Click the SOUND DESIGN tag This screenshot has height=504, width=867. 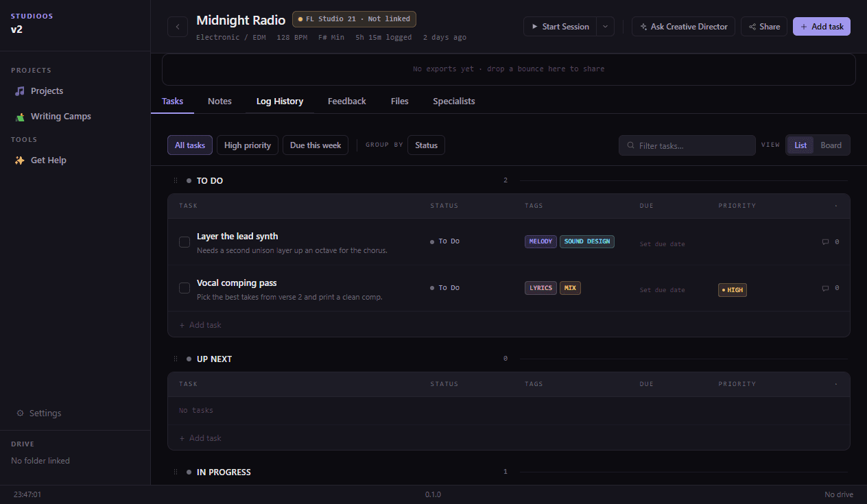coord(587,241)
